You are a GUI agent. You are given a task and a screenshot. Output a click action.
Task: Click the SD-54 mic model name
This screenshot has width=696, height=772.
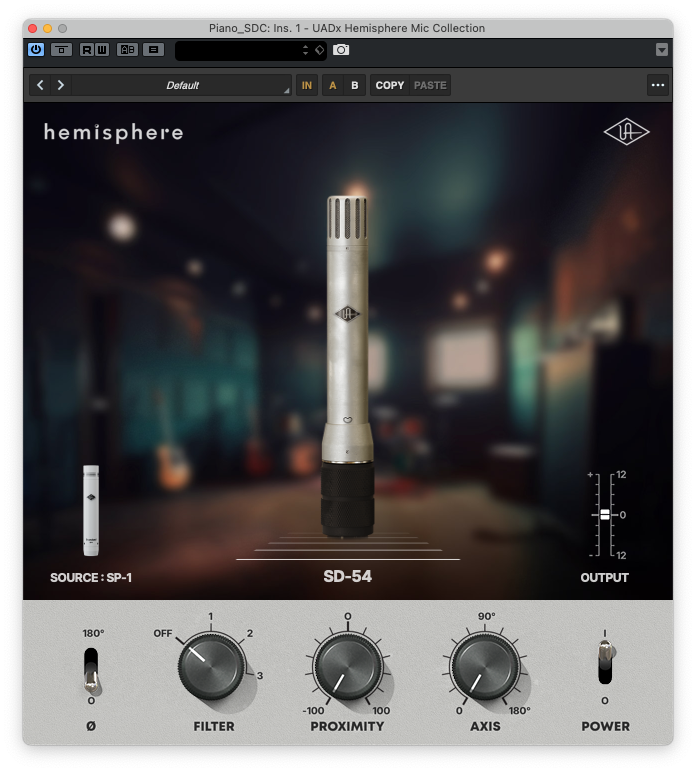(348, 576)
